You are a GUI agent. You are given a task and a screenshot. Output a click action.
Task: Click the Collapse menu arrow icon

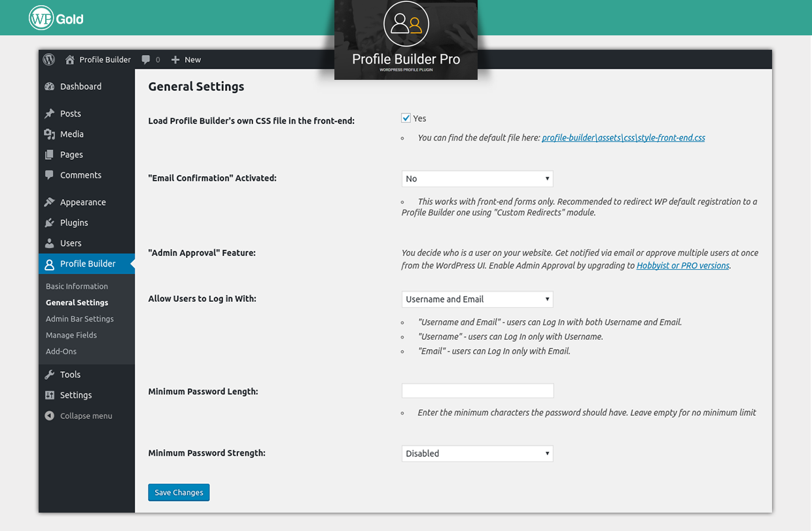[x=49, y=416]
